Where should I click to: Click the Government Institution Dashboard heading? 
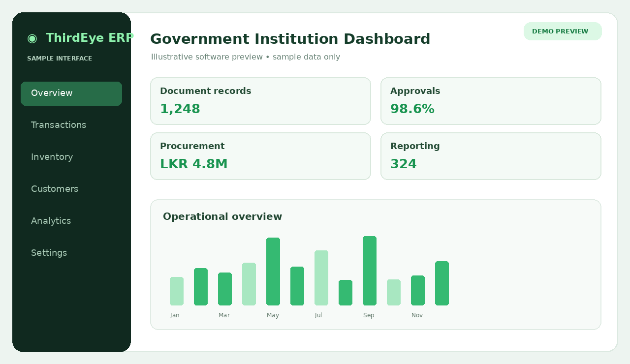tap(290, 39)
